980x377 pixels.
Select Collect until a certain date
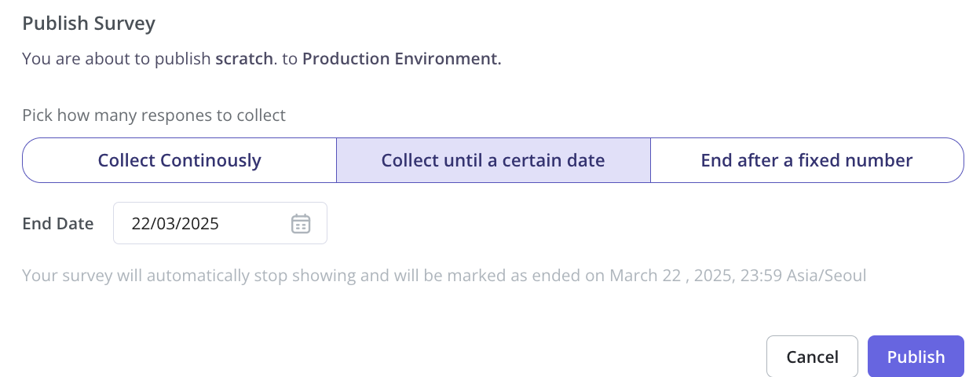point(493,160)
